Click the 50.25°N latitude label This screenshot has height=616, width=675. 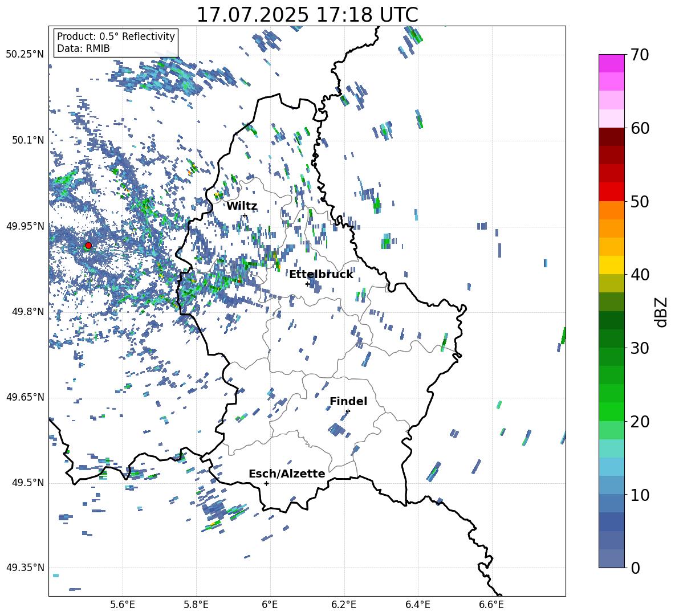(25, 55)
